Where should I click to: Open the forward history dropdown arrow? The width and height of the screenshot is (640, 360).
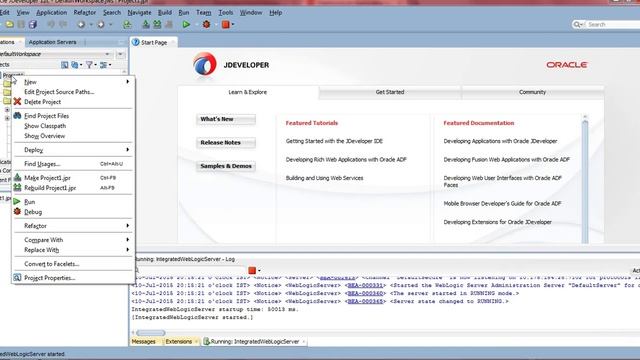pyautogui.click(x=110, y=24)
